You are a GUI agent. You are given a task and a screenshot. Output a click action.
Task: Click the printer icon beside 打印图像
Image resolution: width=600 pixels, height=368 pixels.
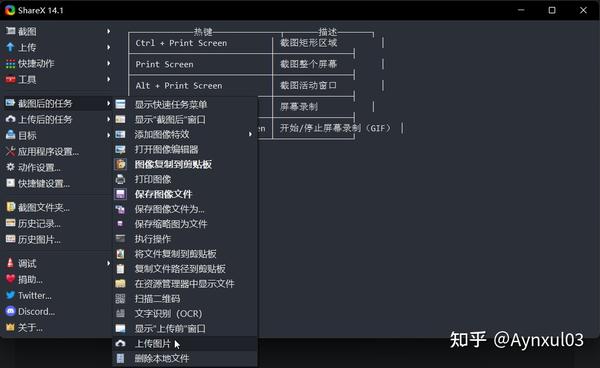(120, 179)
